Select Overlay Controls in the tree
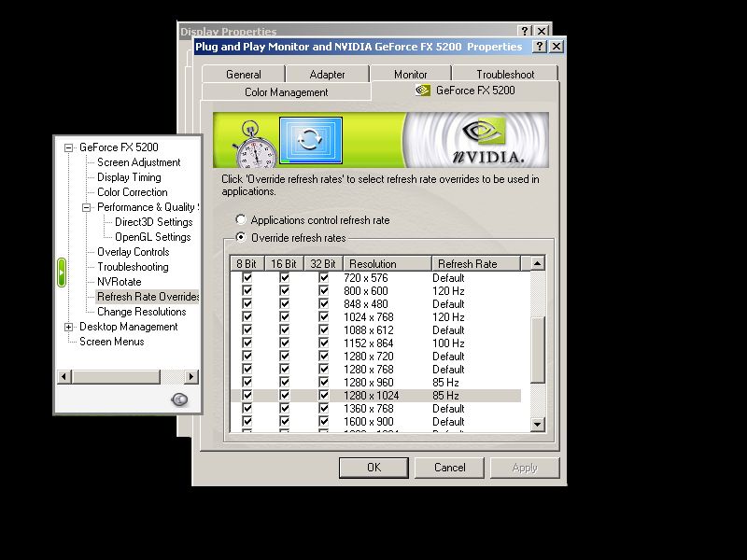The height and width of the screenshot is (560, 747). pos(134,252)
